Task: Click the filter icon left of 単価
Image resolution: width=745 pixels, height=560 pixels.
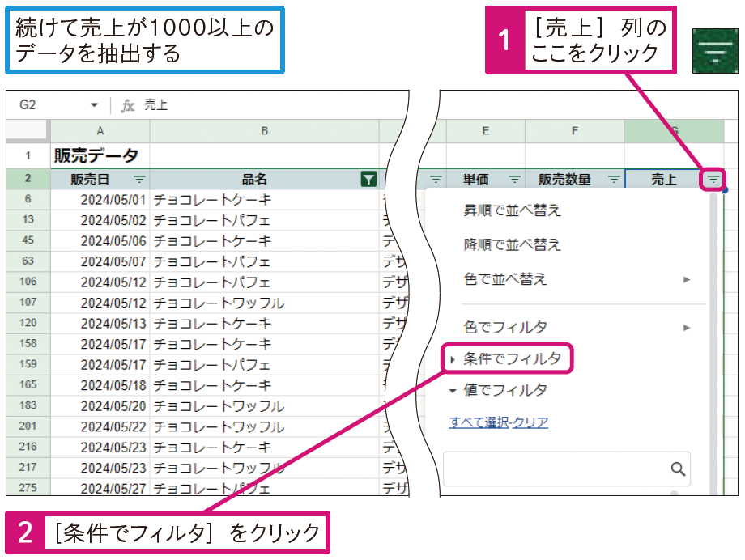Action: [436, 179]
